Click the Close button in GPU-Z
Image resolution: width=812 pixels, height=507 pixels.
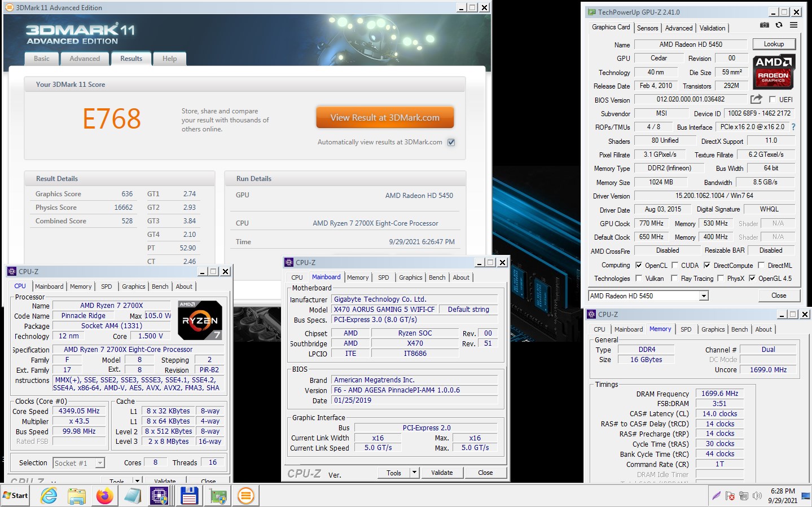[779, 296]
